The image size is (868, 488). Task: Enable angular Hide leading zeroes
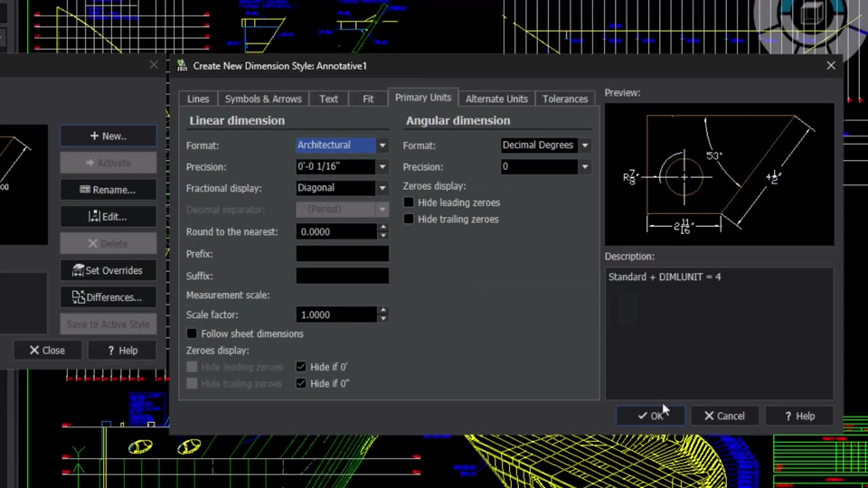tap(409, 203)
